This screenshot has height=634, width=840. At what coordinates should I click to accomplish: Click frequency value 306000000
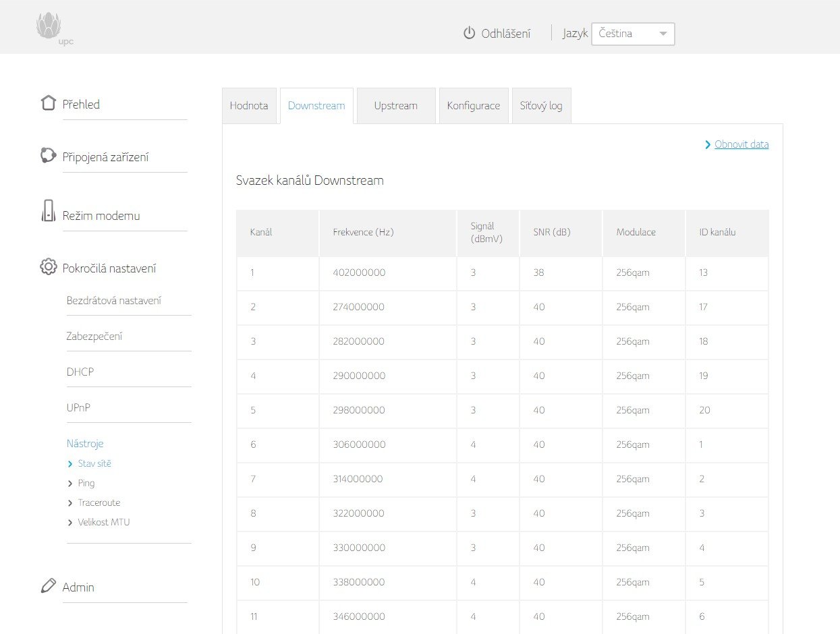pos(360,445)
